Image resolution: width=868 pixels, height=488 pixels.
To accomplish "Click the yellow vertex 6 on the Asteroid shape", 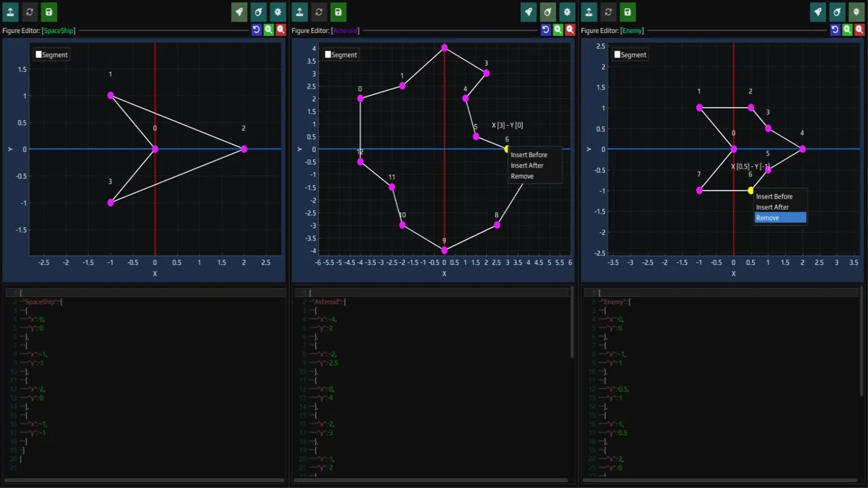I will pos(507,148).
